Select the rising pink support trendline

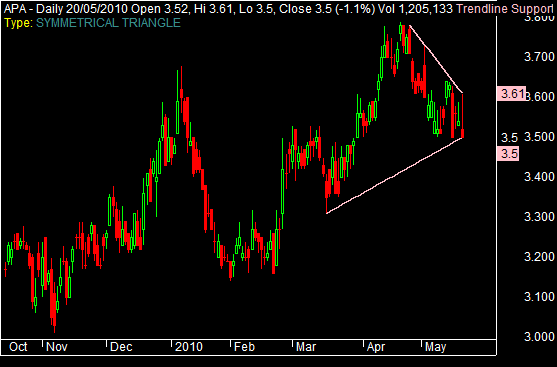point(394,175)
